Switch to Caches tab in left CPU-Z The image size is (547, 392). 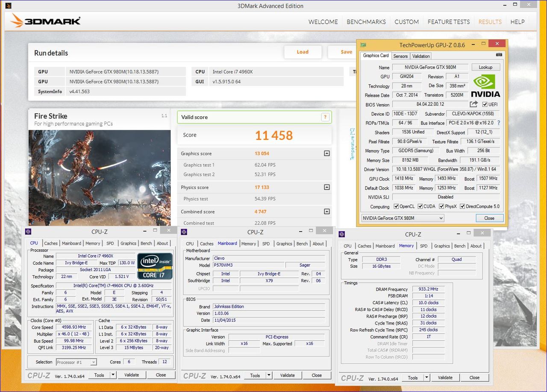tap(51, 243)
